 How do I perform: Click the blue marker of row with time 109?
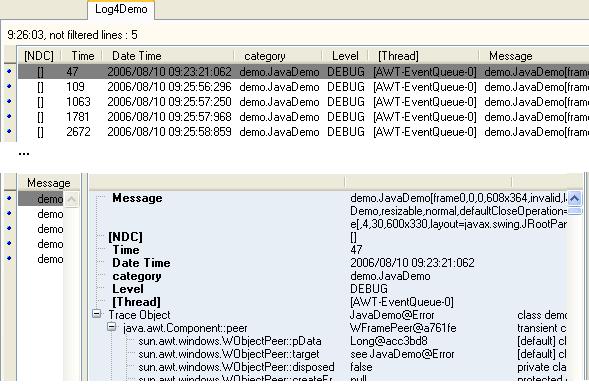[9, 86]
